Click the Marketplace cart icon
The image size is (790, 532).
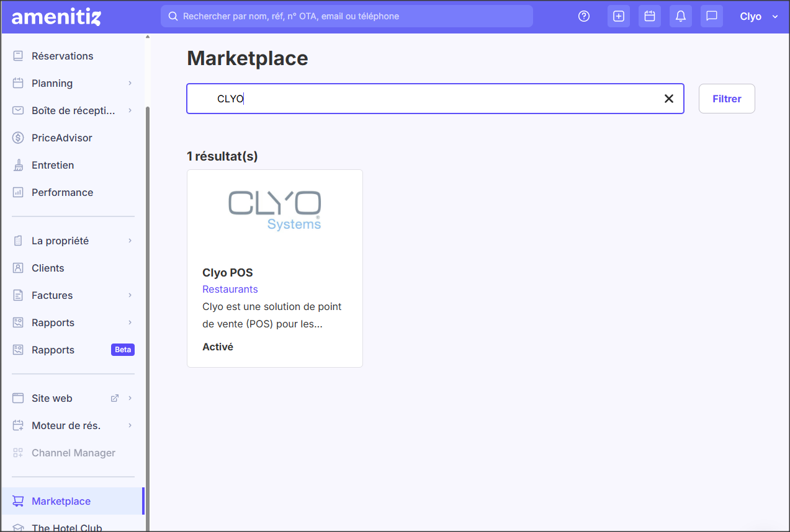point(18,501)
